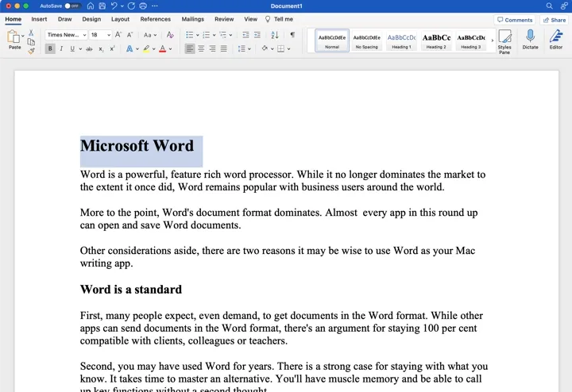Toggle Subscript formatting
This screenshot has height=392, width=572.
tap(101, 49)
